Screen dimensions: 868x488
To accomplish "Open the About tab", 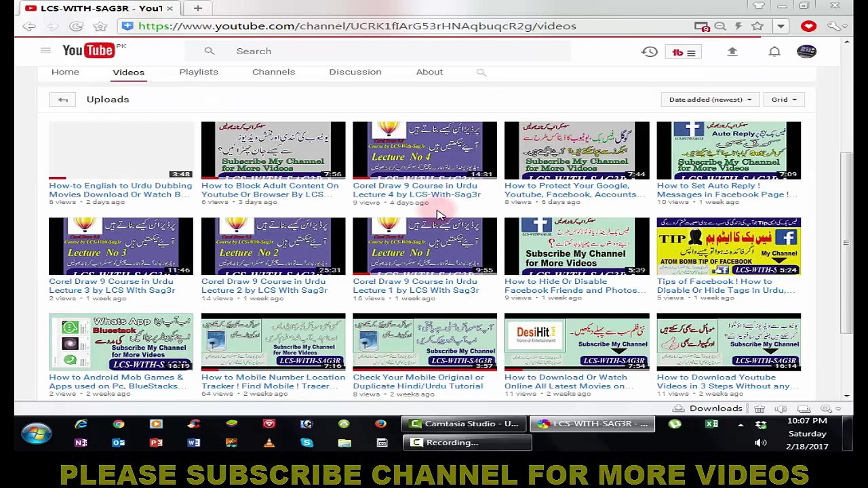I will [429, 72].
